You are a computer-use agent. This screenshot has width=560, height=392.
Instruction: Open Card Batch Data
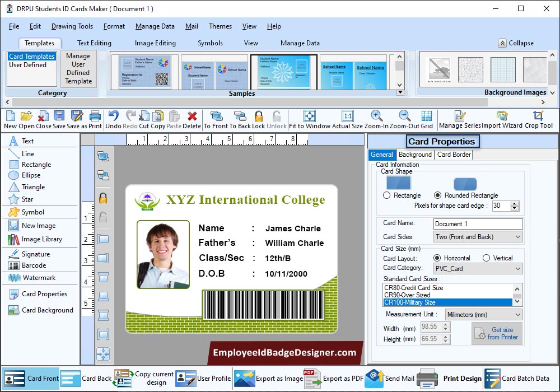(x=517, y=379)
